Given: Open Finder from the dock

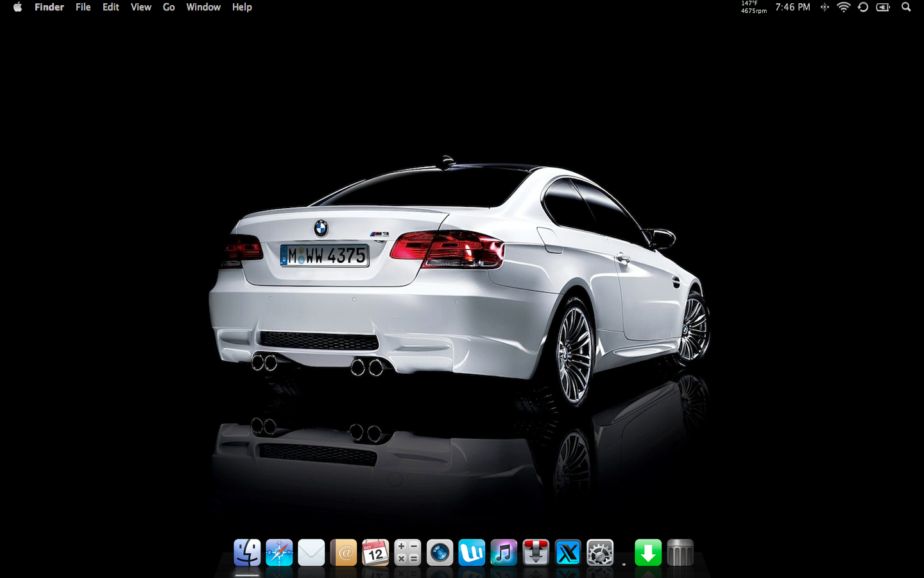Looking at the screenshot, I should (247, 552).
